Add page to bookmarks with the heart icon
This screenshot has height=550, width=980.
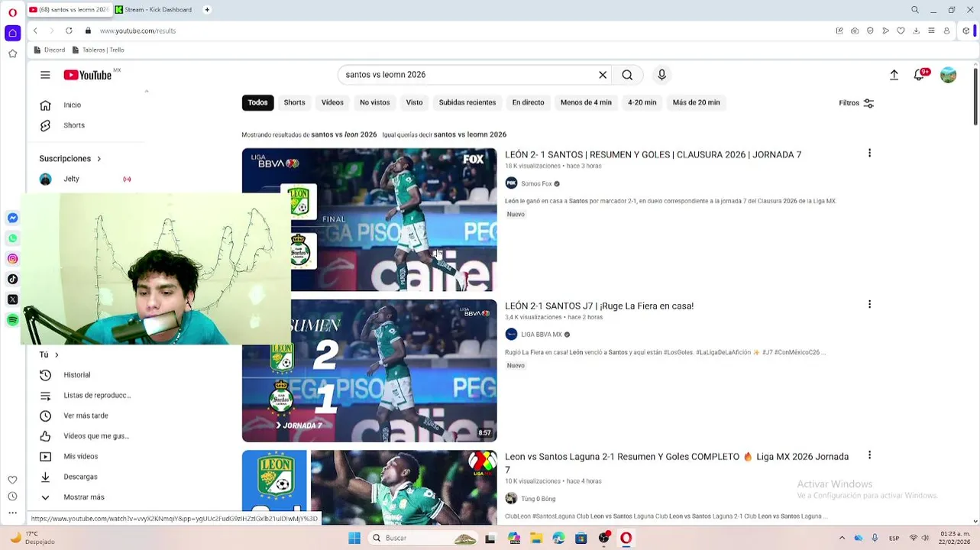point(901,31)
